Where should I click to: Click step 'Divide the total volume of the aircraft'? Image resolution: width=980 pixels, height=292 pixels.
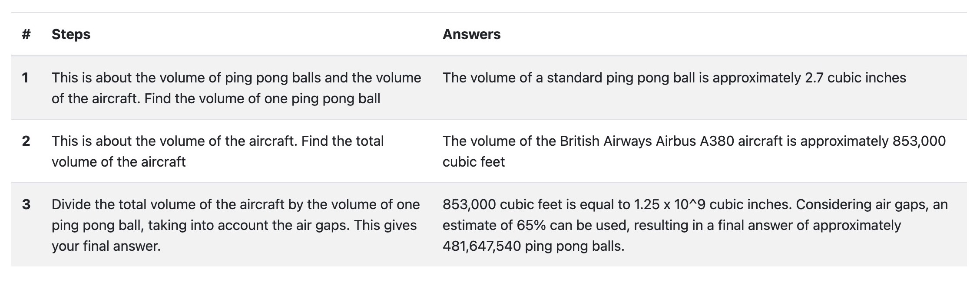(x=235, y=225)
